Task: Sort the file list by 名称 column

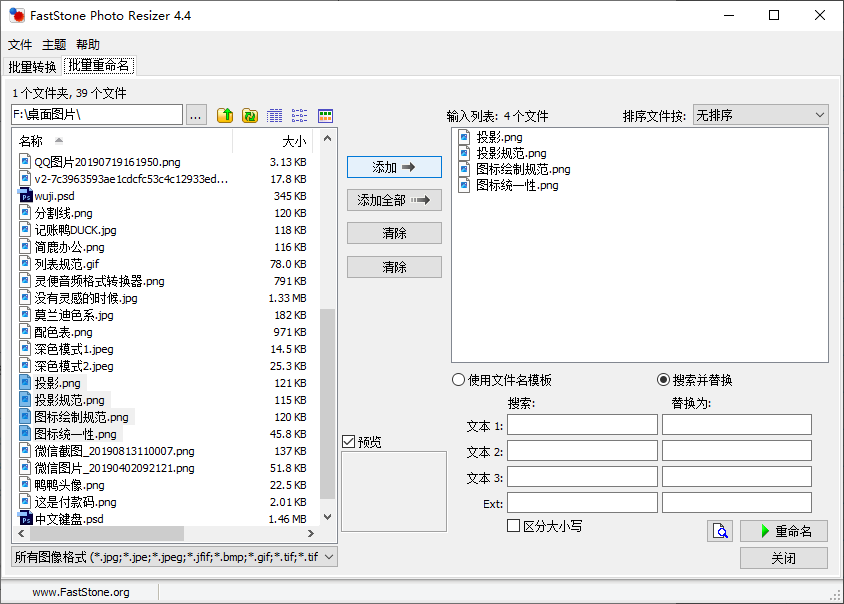Action: (32, 141)
